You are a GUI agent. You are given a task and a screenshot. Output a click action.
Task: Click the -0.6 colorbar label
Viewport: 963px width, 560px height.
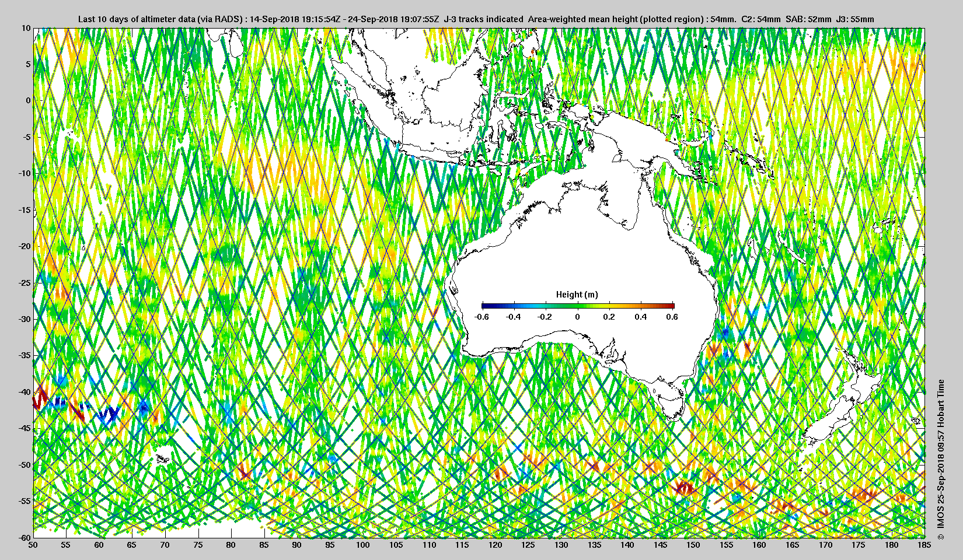pyautogui.click(x=481, y=317)
